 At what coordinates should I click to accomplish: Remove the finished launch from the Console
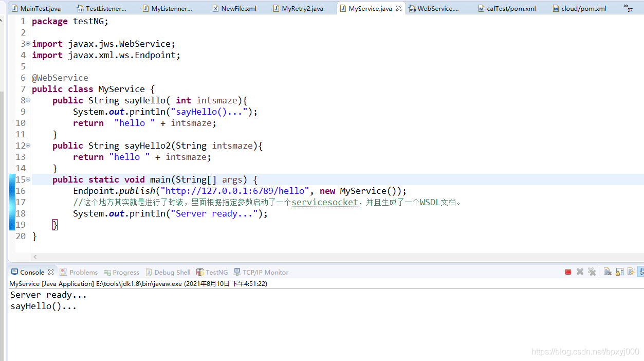pos(580,272)
